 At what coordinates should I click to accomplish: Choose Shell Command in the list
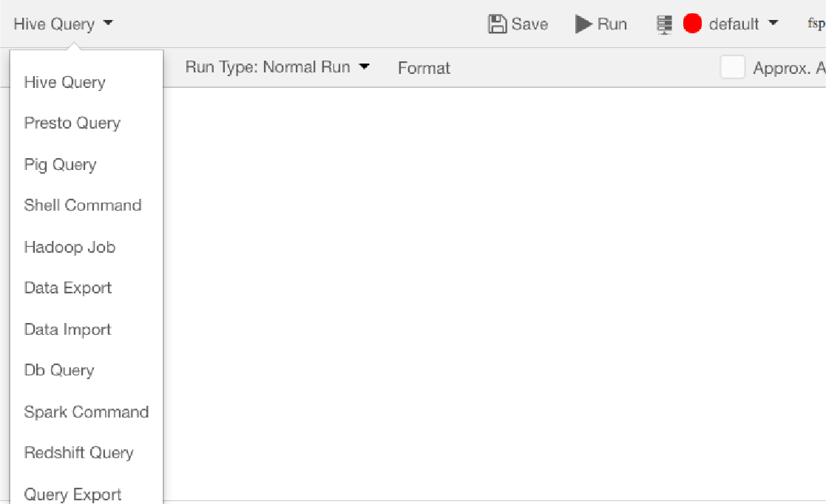83,205
